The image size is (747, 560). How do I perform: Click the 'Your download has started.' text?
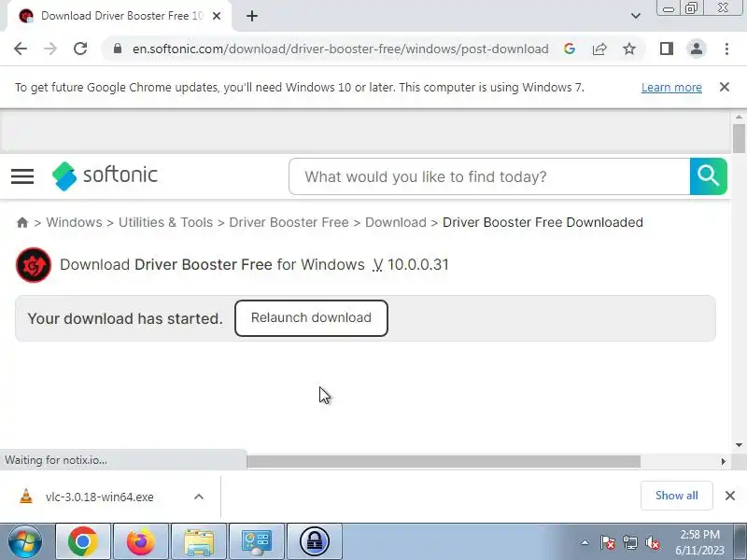pyautogui.click(x=125, y=318)
